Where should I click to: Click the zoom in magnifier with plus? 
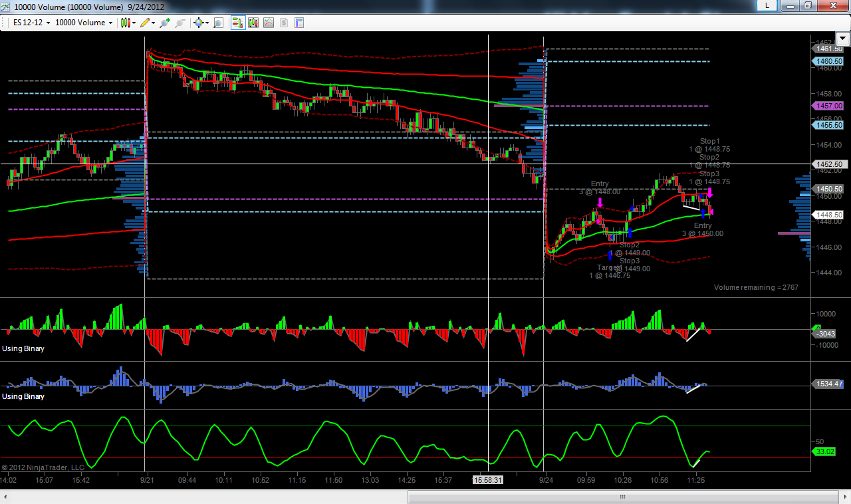tap(165, 23)
